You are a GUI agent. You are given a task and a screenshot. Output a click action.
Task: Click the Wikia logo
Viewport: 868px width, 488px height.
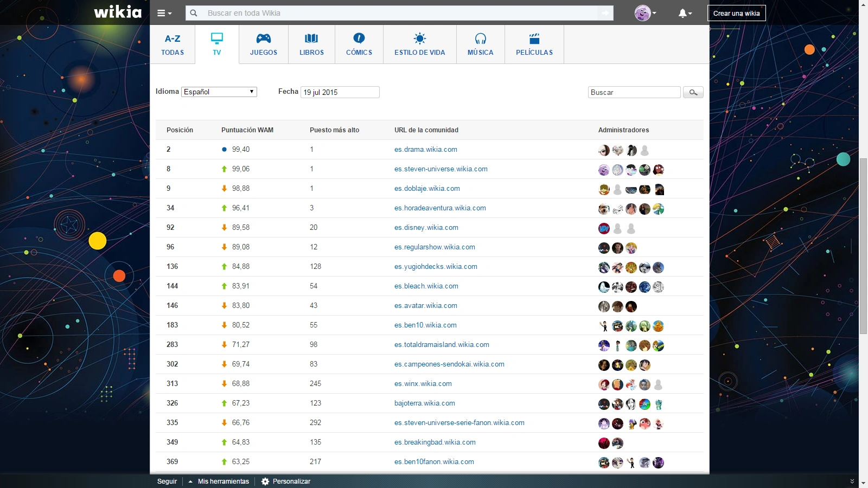tap(118, 12)
